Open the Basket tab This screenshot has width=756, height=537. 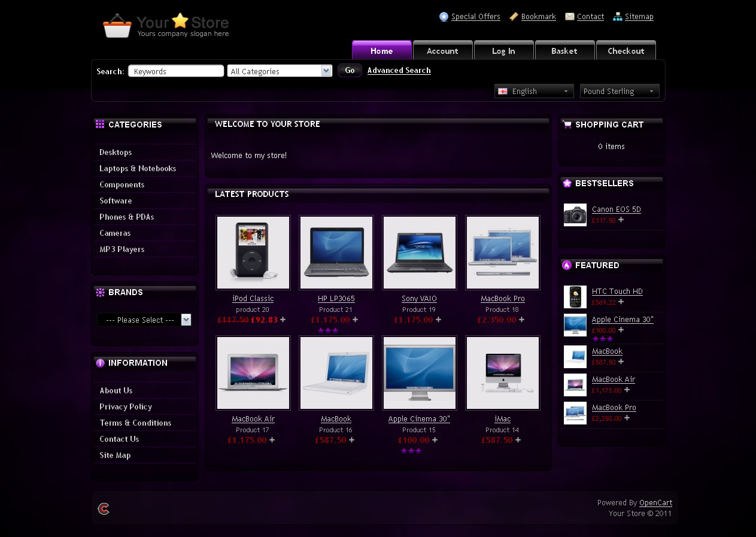pyautogui.click(x=564, y=50)
